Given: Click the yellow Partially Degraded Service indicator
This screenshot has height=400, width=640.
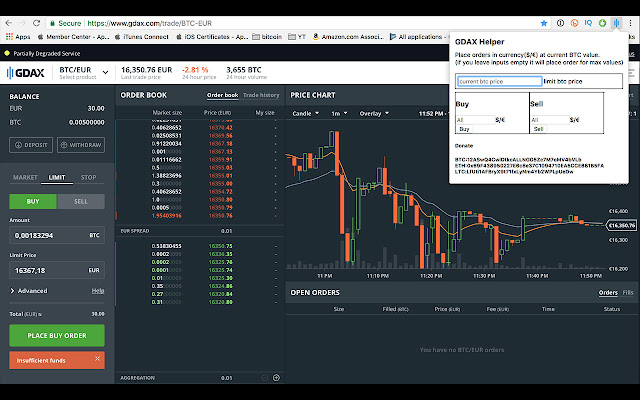Looking at the screenshot, I should click(7, 53).
